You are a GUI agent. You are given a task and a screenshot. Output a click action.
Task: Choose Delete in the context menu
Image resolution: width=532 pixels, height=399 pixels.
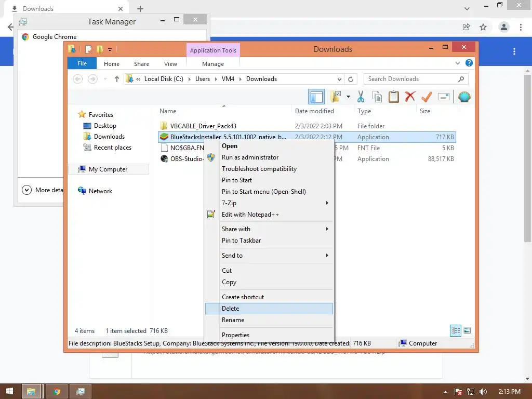(x=269, y=309)
